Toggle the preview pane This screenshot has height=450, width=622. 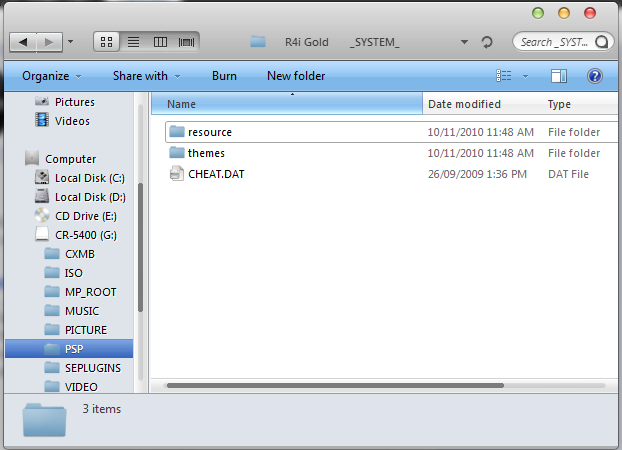point(559,76)
